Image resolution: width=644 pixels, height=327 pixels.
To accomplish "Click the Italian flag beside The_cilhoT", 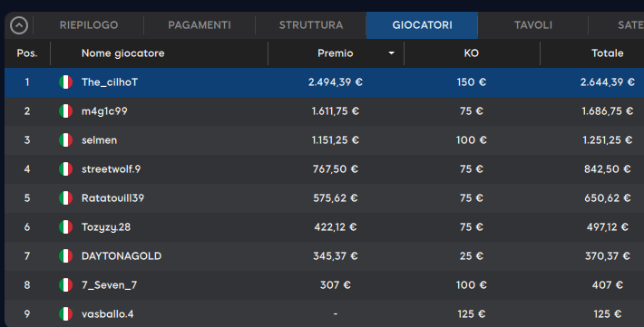I will [x=65, y=82].
